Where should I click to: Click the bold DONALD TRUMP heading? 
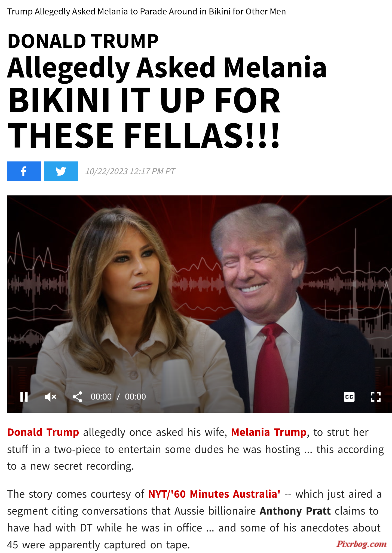[x=83, y=41]
